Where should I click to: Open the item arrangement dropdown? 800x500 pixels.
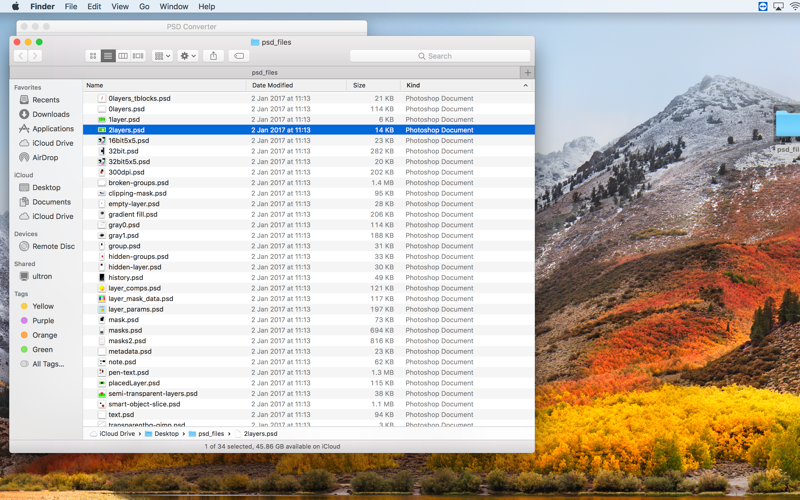[x=162, y=56]
